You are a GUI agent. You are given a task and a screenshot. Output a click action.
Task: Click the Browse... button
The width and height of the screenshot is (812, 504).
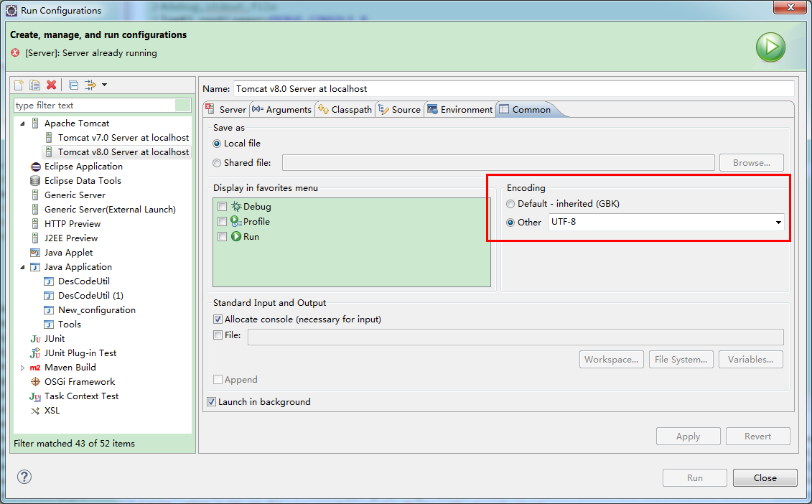click(x=752, y=163)
